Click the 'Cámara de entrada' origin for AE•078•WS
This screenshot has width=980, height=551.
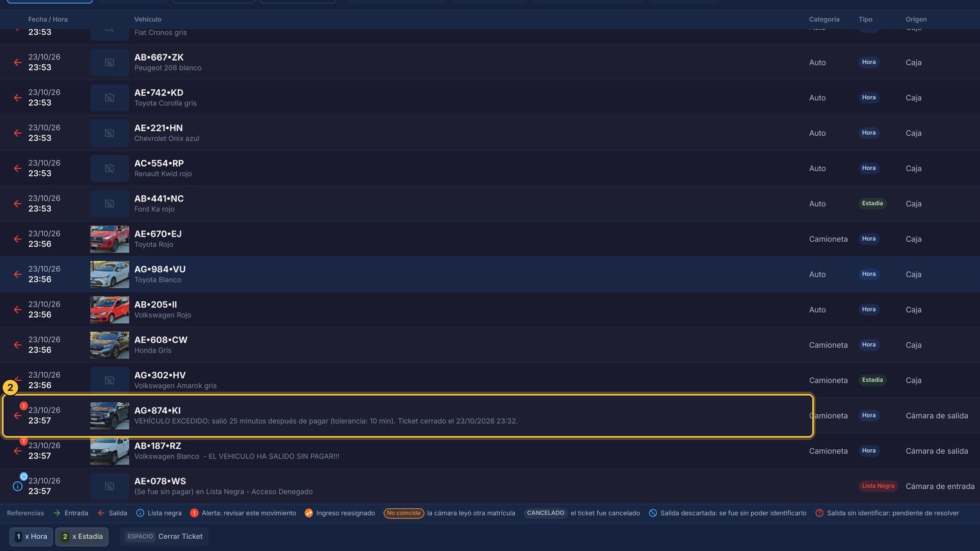(x=940, y=487)
